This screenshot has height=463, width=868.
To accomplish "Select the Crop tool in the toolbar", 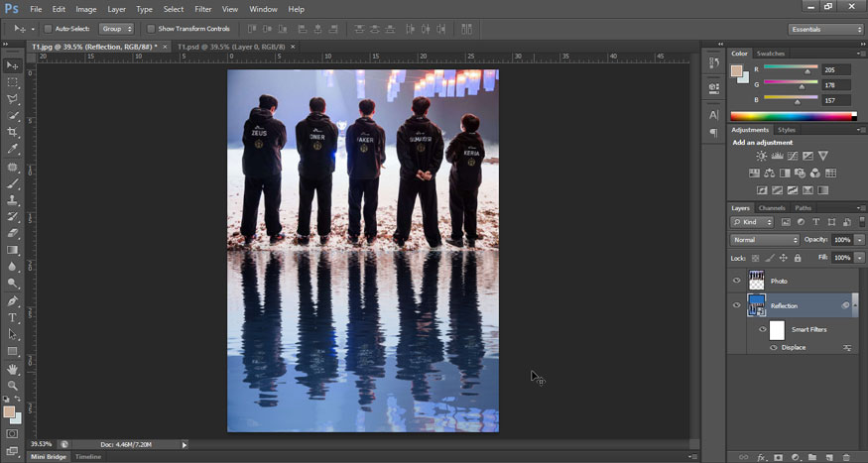I will coord(13,132).
